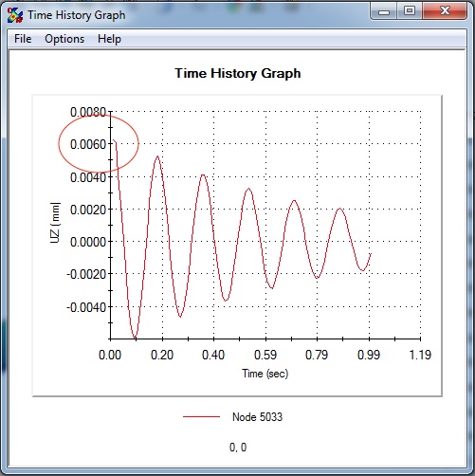Click the 0.00 x-axis value
The width and height of the screenshot is (475, 476).
(110, 355)
